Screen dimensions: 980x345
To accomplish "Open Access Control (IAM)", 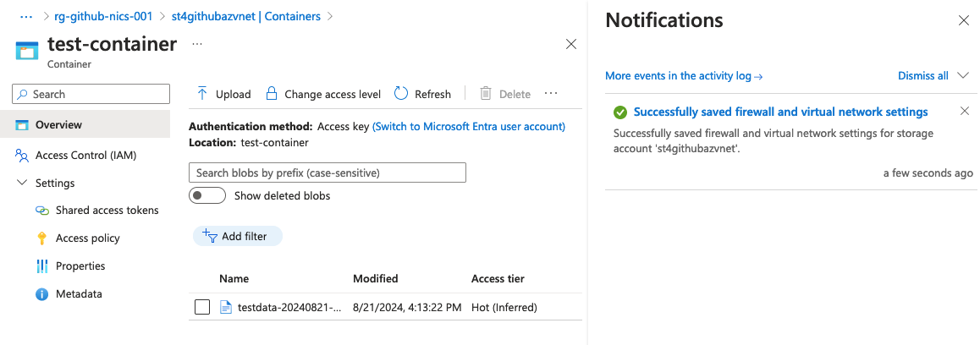I will pyautogui.click(x=85, y=155).
